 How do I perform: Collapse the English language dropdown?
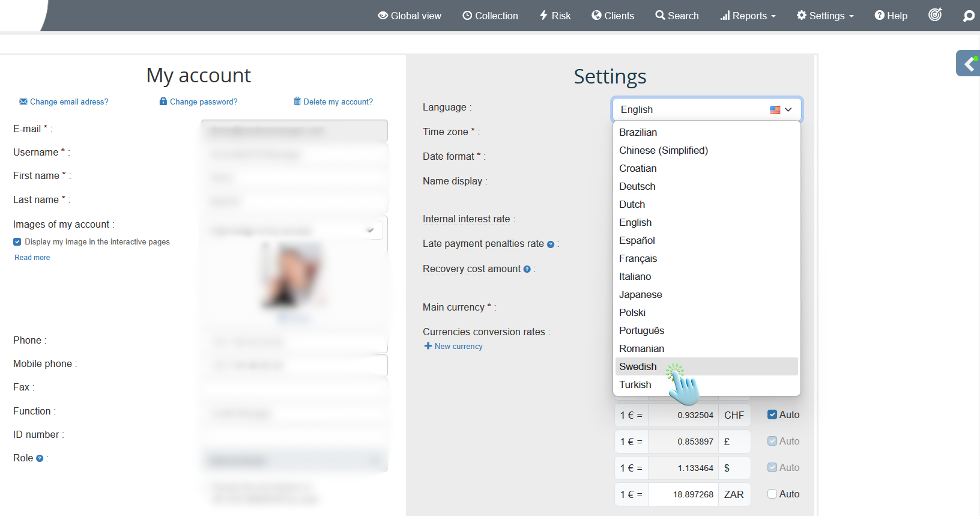pos(706,110)
